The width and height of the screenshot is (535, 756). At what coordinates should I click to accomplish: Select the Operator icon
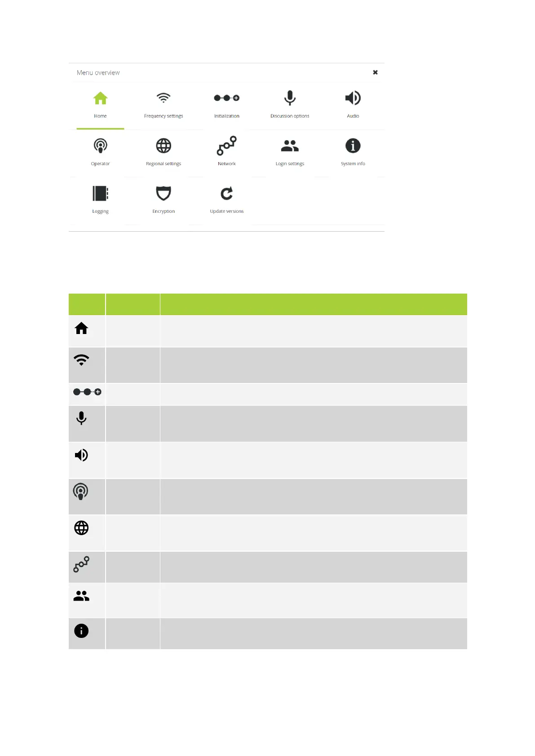click(100, 146)
